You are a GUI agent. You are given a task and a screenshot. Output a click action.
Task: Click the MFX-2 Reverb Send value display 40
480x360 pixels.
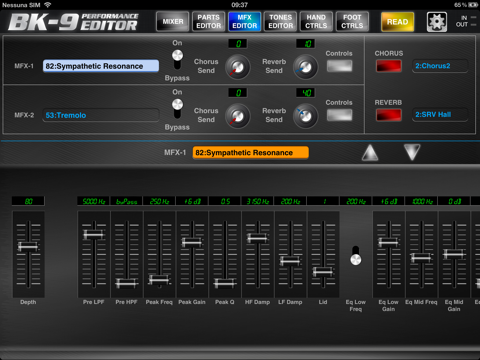(306, 93)
